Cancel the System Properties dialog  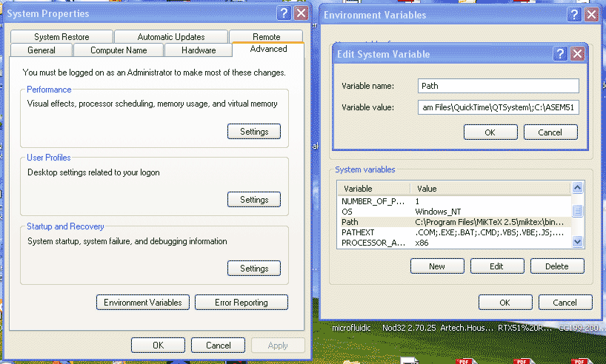click(x=218, y=345)
